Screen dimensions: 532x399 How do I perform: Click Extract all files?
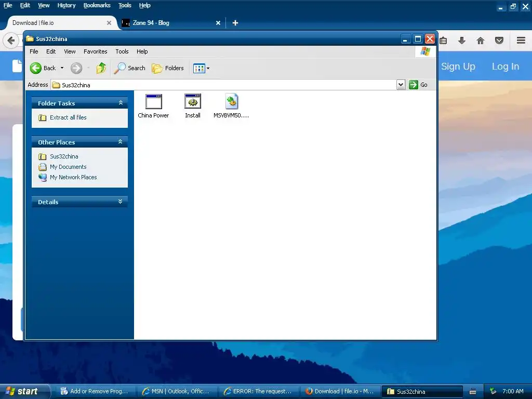pos(62,117)
